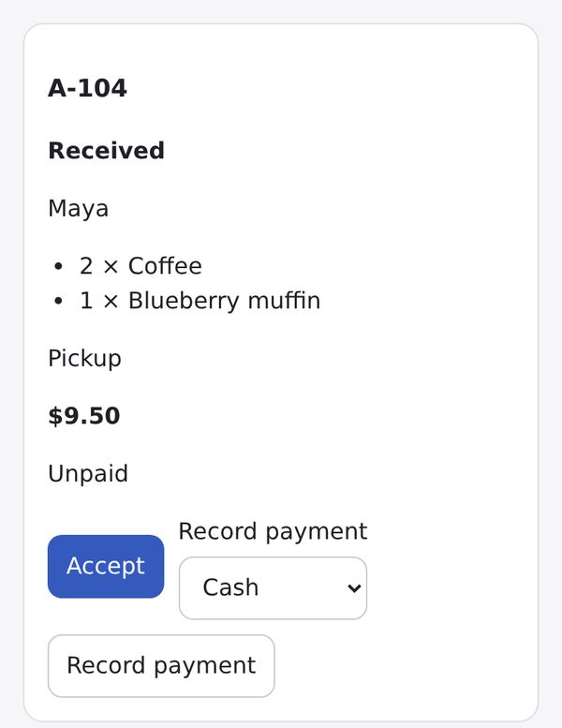Click the Record payment button

(161, 665)
